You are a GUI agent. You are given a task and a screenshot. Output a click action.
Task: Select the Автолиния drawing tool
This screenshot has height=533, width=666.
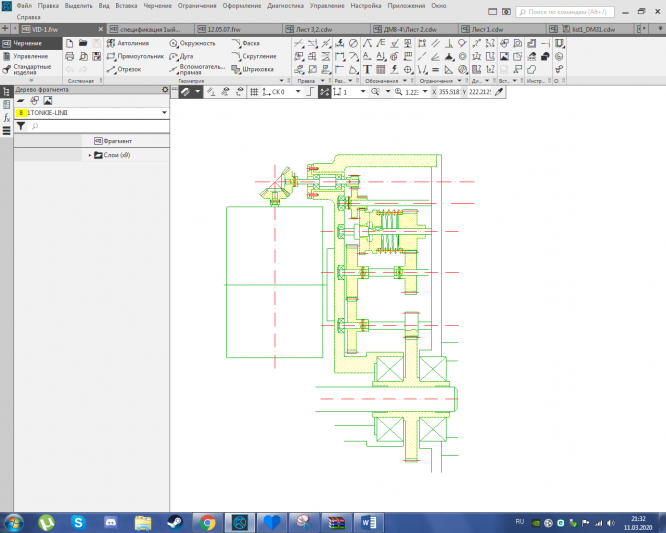pyautogui.click(x=131, y=44)
